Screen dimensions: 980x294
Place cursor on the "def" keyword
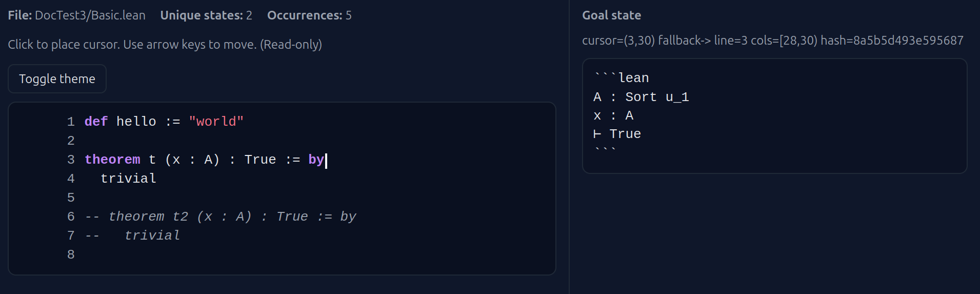(96, 122)
